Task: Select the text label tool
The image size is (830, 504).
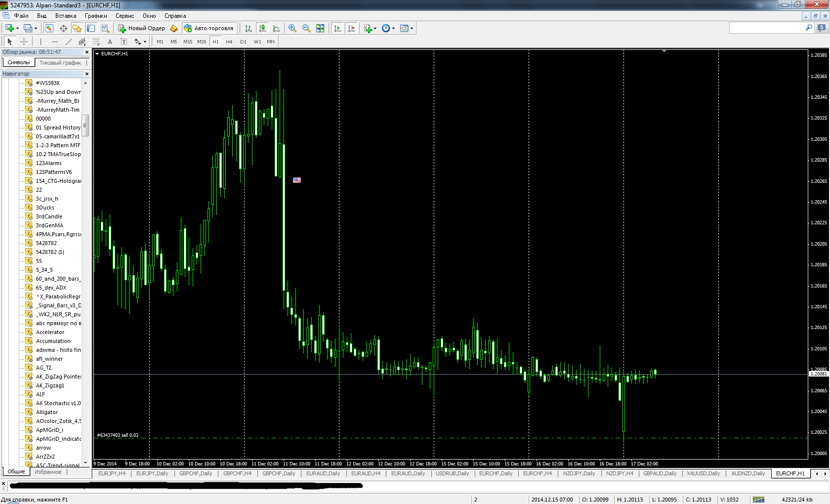Action: [124, 42]
